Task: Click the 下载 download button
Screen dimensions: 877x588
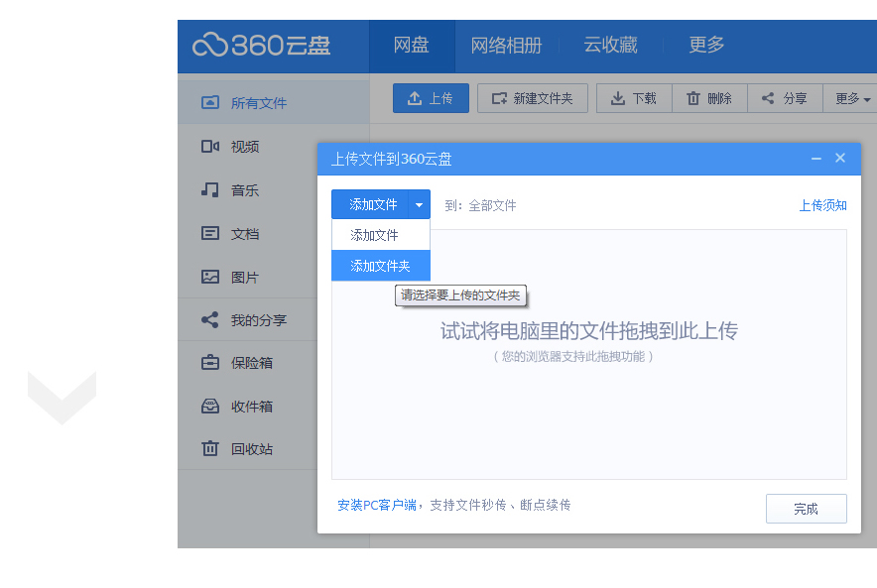Action: 634,98
